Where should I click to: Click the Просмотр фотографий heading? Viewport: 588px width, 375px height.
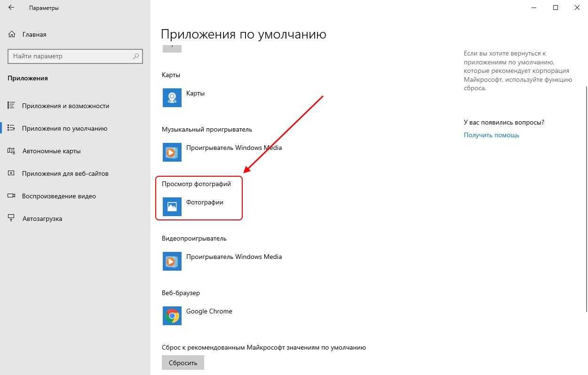pyautogui.click(x=196, y=184)
